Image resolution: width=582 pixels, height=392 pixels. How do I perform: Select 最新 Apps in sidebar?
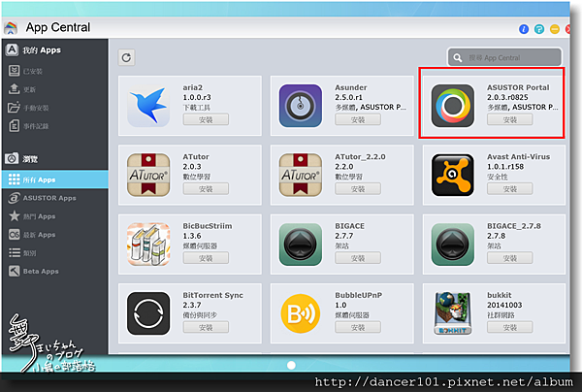tap(55, 235)
